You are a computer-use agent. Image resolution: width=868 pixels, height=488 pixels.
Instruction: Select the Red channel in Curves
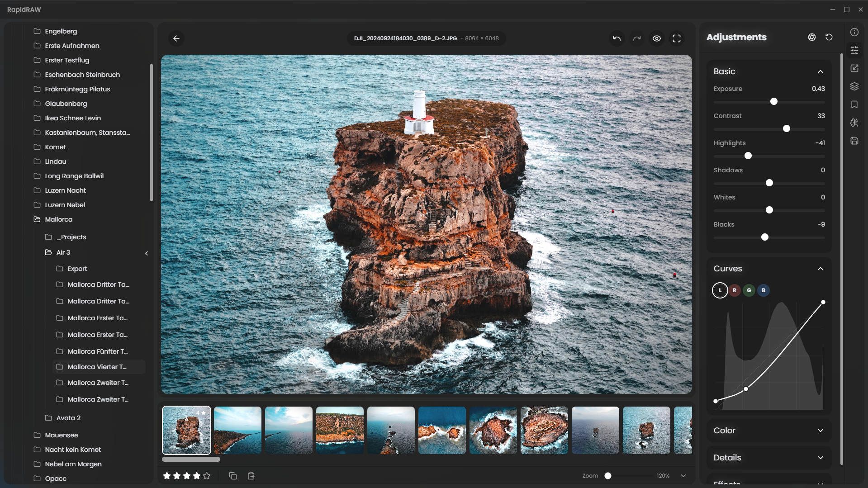tap(735, 290)
